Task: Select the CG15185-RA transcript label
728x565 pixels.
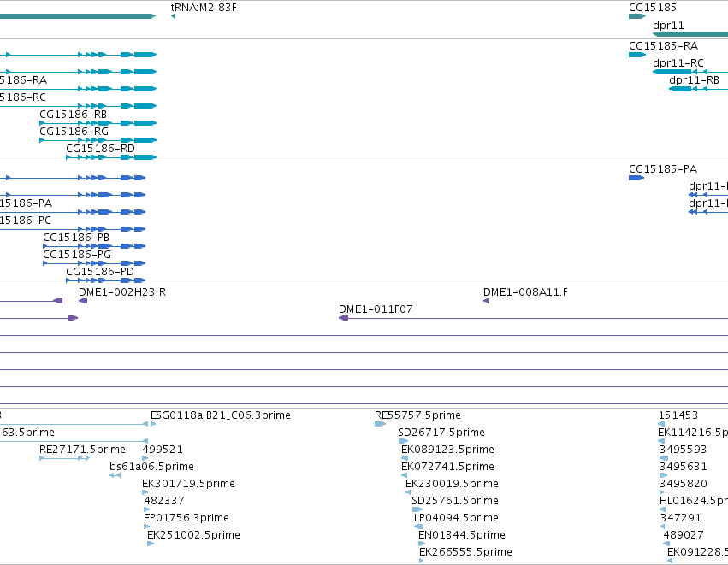Action: point(663,46)
